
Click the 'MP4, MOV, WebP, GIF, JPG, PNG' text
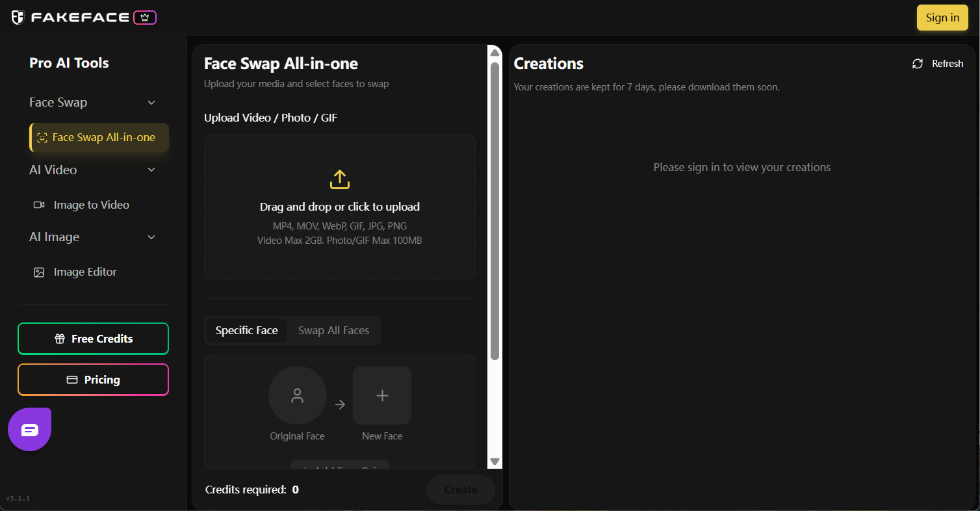(x=340, y=226)
